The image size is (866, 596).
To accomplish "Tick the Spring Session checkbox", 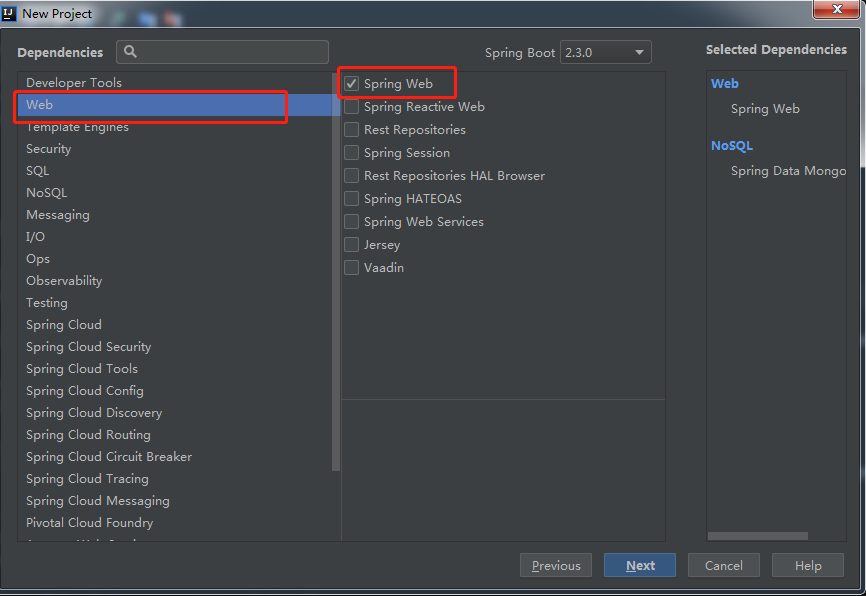I will click(x=352, y=152).
